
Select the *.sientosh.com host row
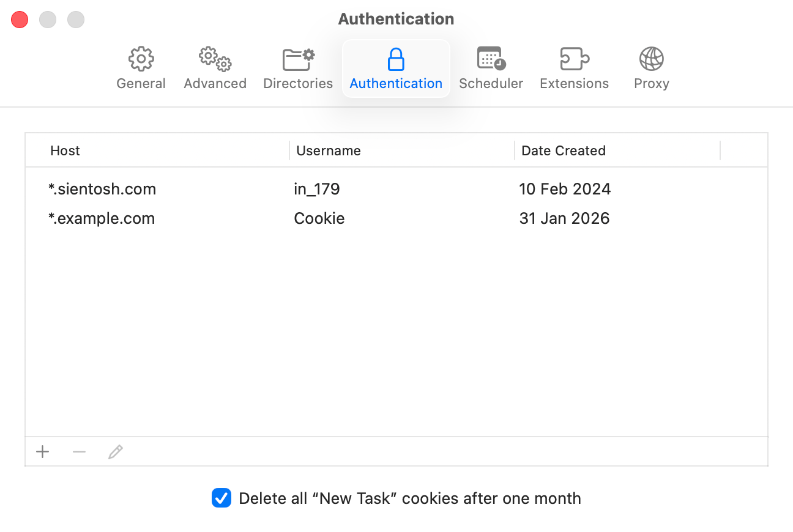pos(102,189)
